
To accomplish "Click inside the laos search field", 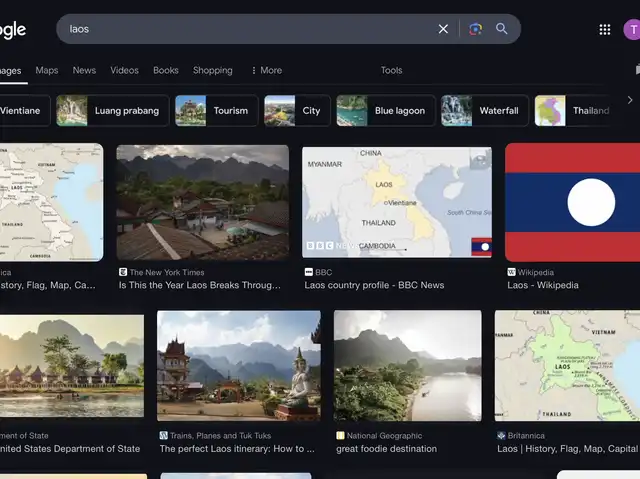I will coord(250,29).
